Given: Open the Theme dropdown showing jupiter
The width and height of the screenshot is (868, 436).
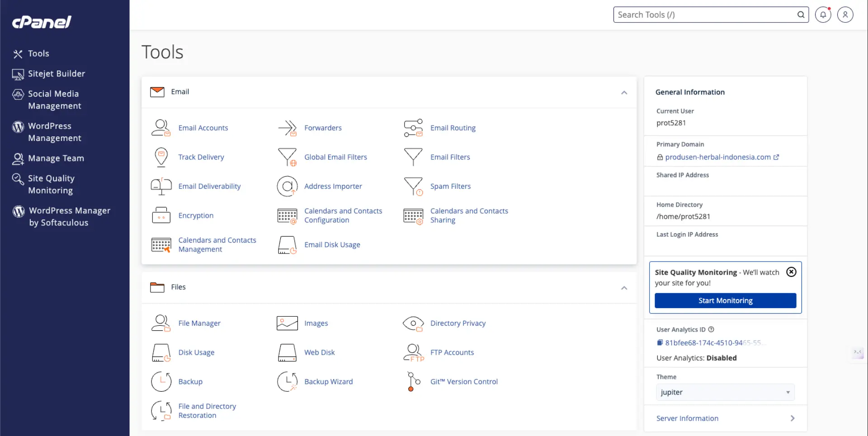Looking at the screenshot, I should [x=725, y=392].
